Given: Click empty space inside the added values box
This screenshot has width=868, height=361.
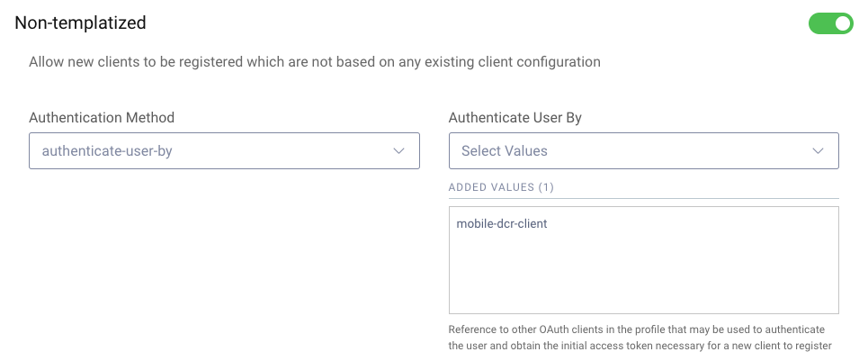Looking at the screenshot, I should click(x=643, y=275).
